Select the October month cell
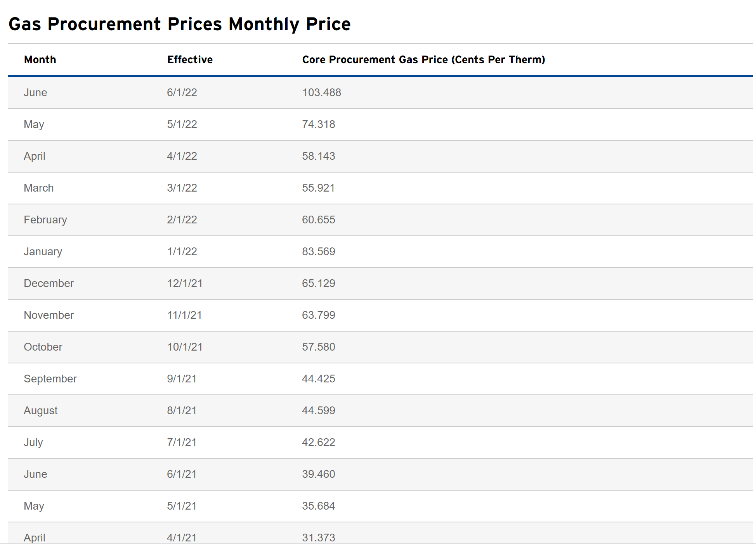The height and width of the screenshot is (548, 756). pos(43,347)
